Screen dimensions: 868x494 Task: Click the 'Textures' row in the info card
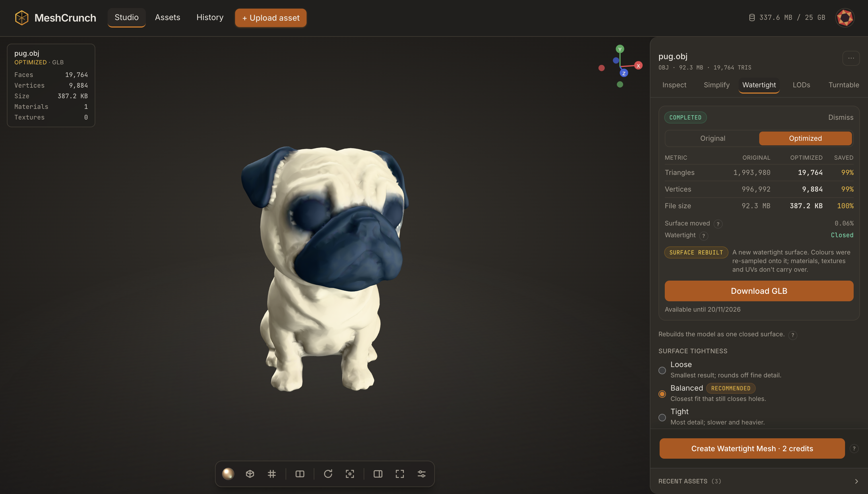pos(51,117)
